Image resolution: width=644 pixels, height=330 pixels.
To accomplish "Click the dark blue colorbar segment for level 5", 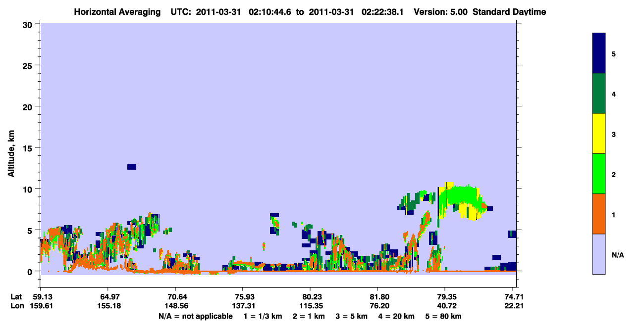I will 599,53.
